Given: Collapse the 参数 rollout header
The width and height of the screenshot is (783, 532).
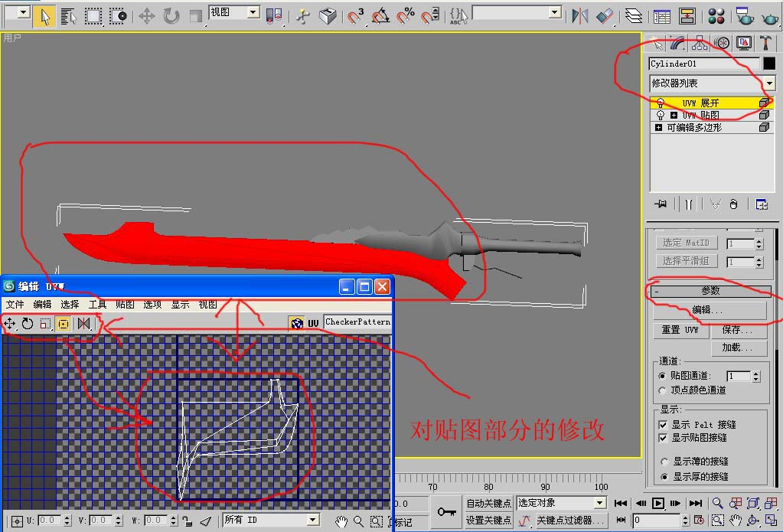Looking at the screenshot, I should tap(710, 291).
